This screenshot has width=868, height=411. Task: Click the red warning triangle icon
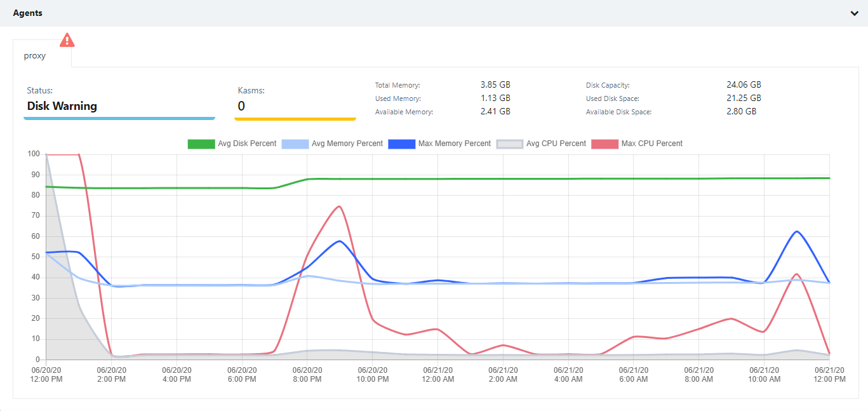(x=67, y=40)
